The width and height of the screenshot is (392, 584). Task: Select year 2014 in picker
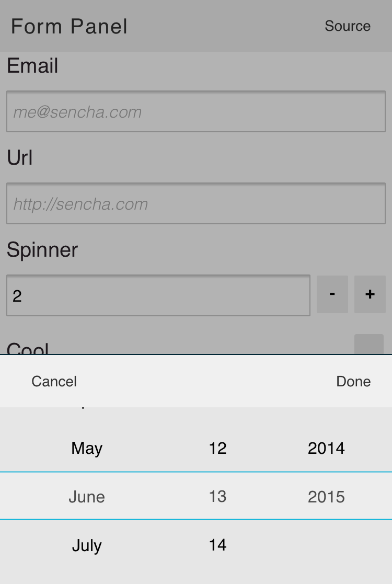coord(326,448)
